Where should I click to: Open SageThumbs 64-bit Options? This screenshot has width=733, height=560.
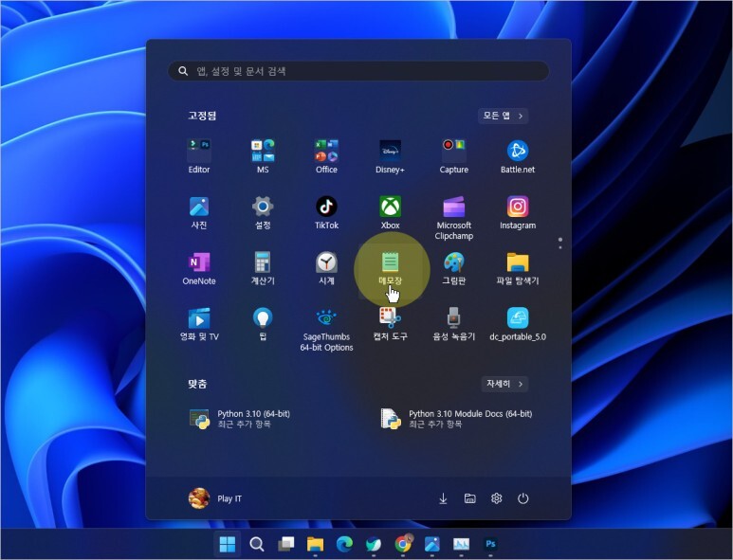pos(326,330)
